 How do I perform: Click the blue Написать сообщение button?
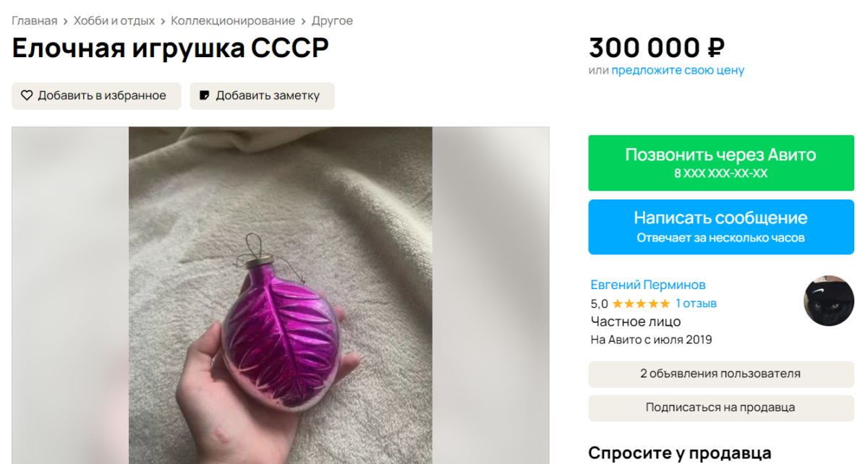(720, 227)
